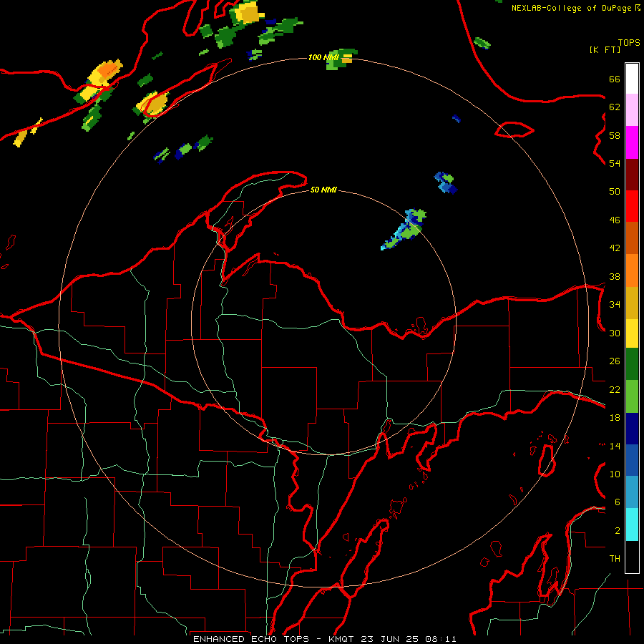
Task: Select the "22" legend value
Action: click(615, 390)
